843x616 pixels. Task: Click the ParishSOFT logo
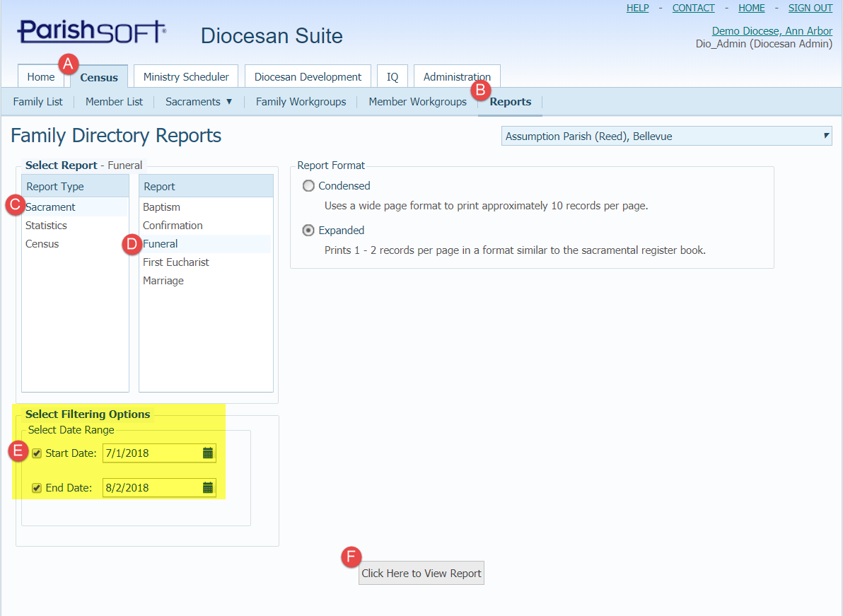(92, 32)
